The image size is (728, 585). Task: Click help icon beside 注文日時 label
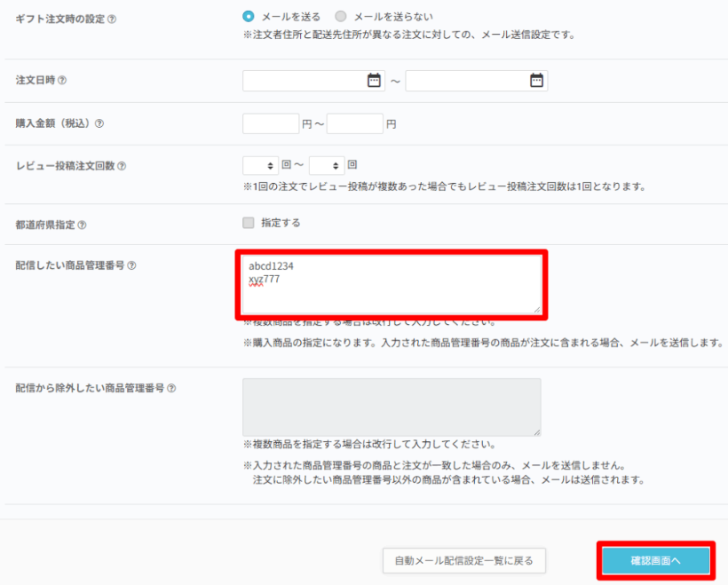(x=62, y=81)
